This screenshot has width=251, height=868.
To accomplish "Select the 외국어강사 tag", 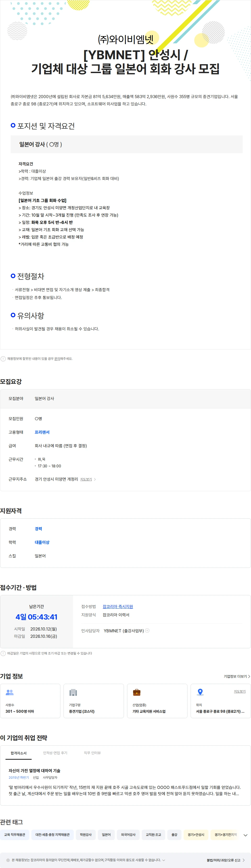I will point(128,835).
